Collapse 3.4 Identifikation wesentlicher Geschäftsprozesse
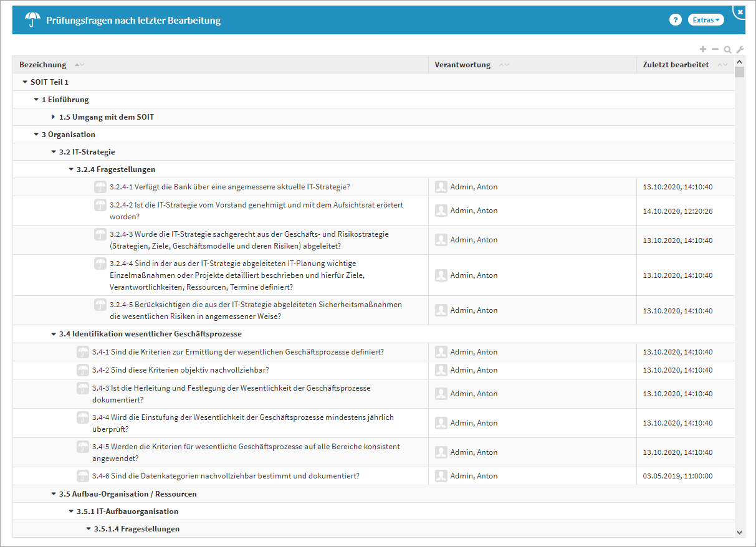The image size is (756, 547). (x=54, y=334)
